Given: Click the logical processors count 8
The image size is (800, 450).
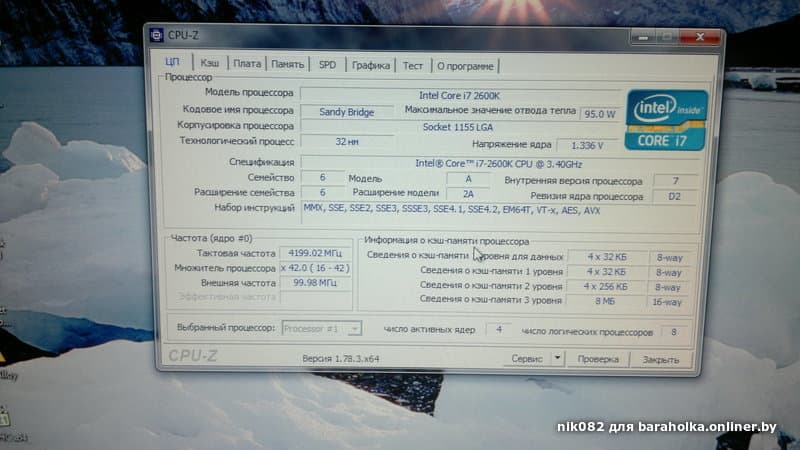Looking at the screenshot, I should [x=674, y=332].
